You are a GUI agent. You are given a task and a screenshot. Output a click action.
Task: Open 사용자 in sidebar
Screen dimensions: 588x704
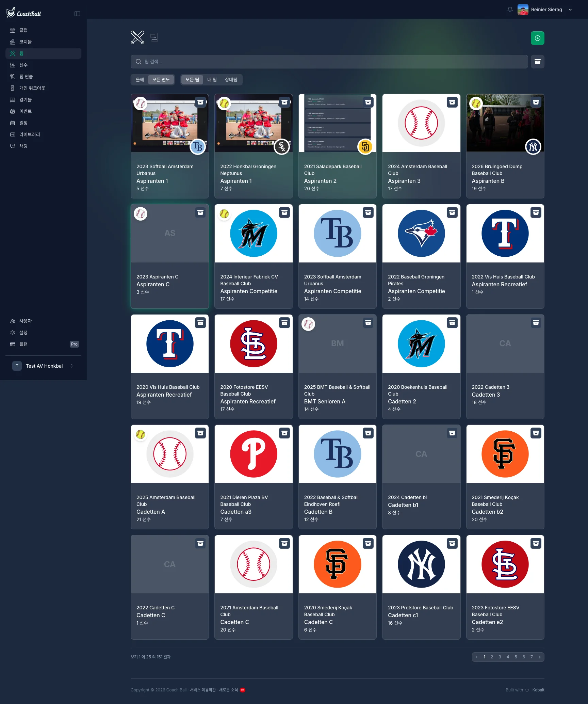[x=43, y=321]
